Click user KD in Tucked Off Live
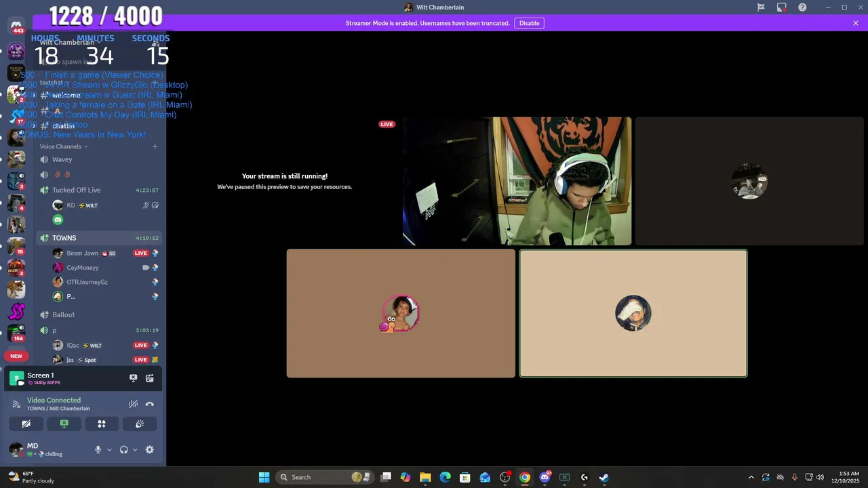Viewport: 868px width, 488px height. (105, 205)
